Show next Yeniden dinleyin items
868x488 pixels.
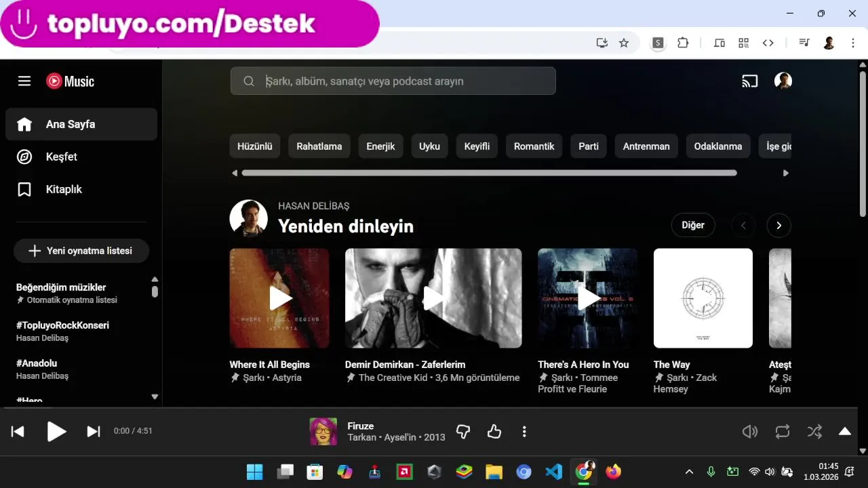779,225
